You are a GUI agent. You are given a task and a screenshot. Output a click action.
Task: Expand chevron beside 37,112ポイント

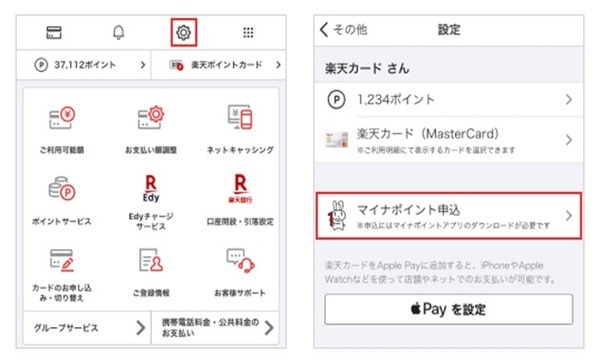click(143, 65)
